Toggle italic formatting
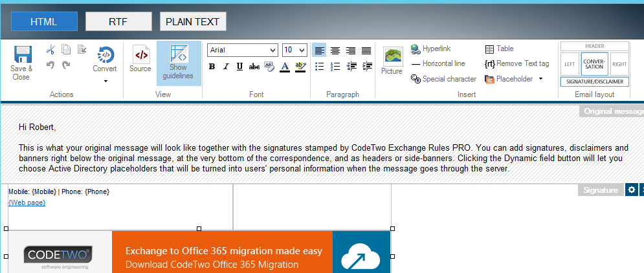 pyautogui.click(x=226, y=67)
